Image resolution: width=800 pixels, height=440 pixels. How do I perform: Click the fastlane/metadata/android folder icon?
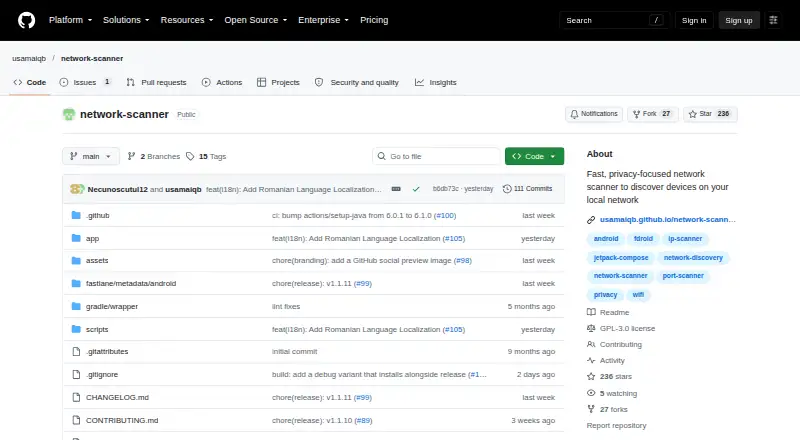tap(76, 283)
